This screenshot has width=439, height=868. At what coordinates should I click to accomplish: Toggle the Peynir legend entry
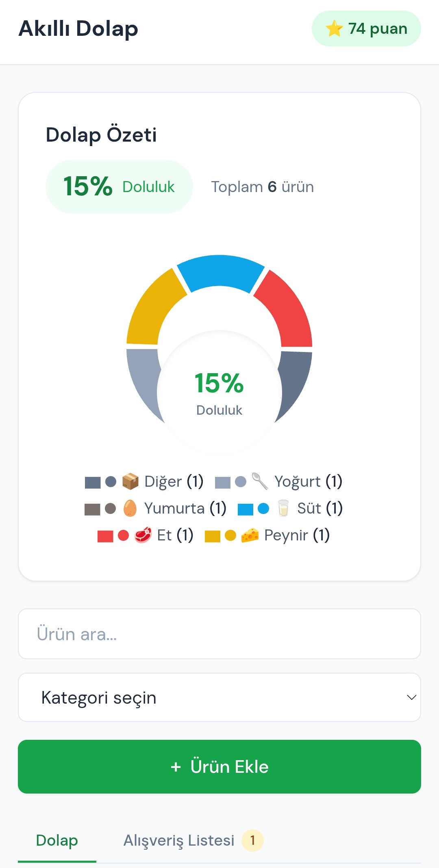(x=267, y=535)
